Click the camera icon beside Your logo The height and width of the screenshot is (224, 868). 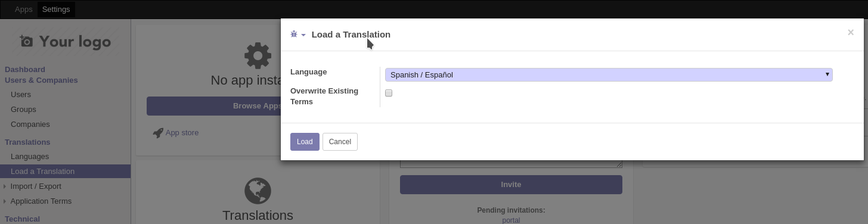pos(26,41)
